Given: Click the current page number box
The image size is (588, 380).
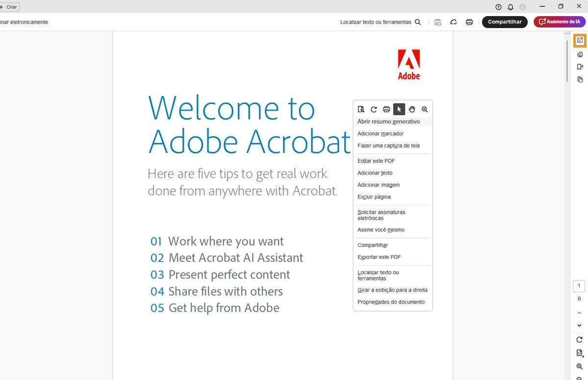Looking at the screenshot, I should pos(579,286).
